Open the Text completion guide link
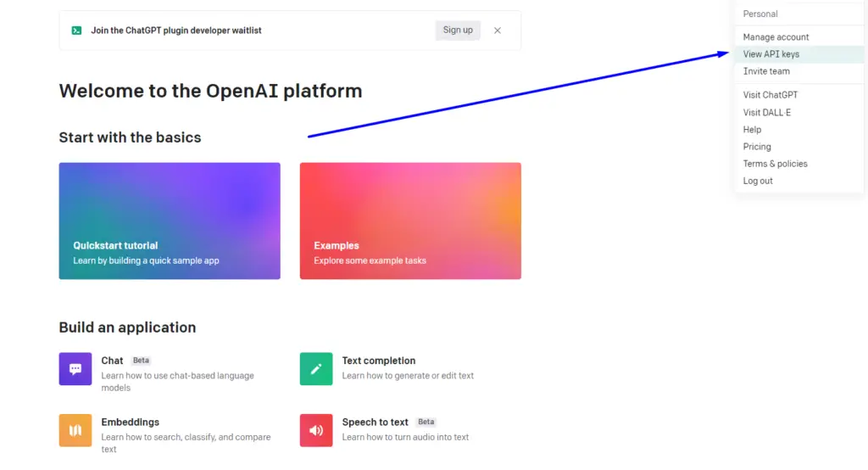This screenshot has height=470, width=868. click(379, 361)
